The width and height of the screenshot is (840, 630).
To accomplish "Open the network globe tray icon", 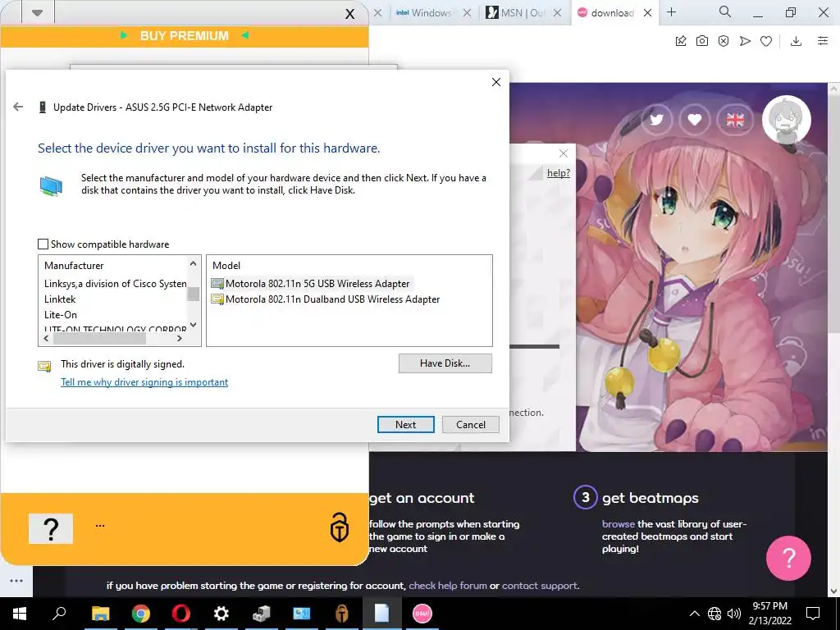I will coord(714,614).
